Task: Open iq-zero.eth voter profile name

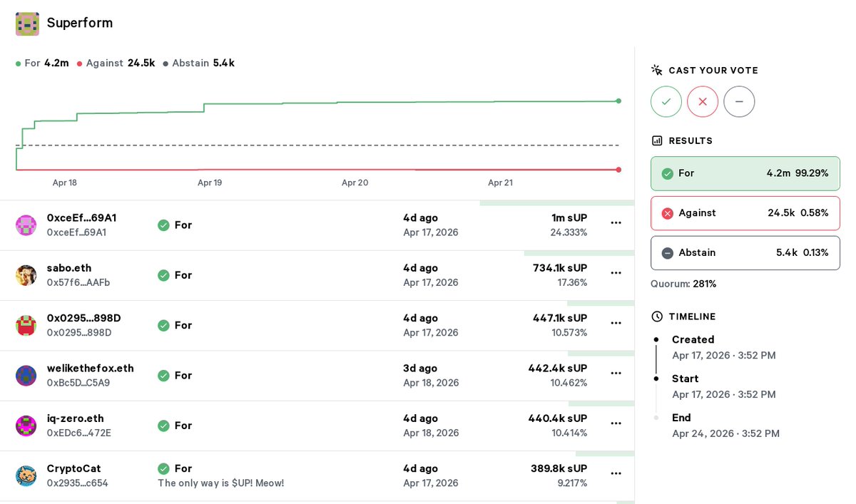Action: click(x=76, y=418)
